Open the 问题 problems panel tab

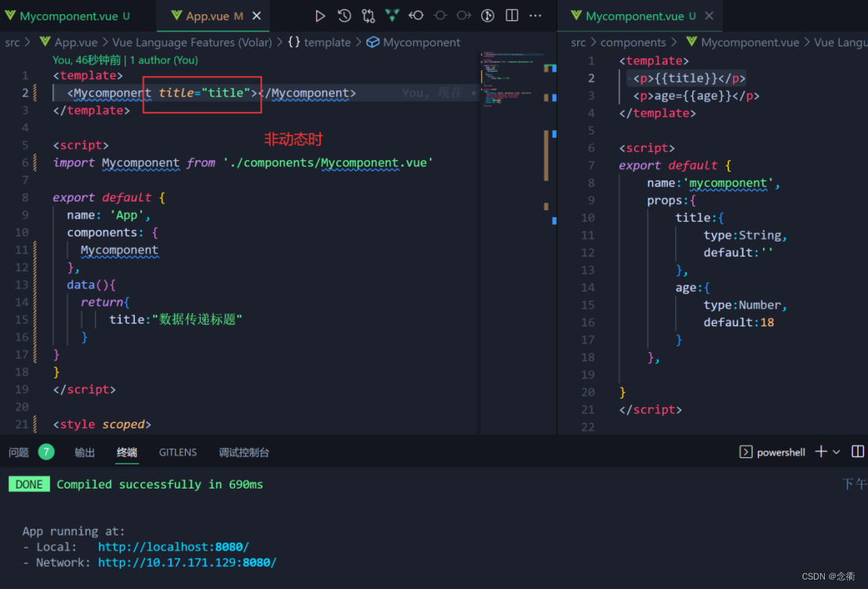18,453
